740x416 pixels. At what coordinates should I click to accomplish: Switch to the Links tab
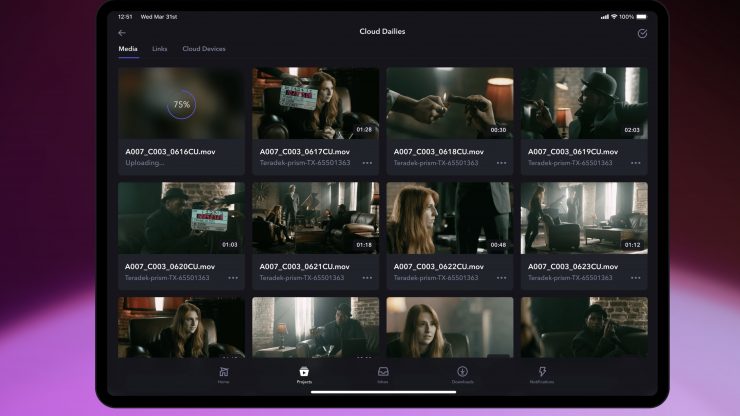tap(160, 49)
